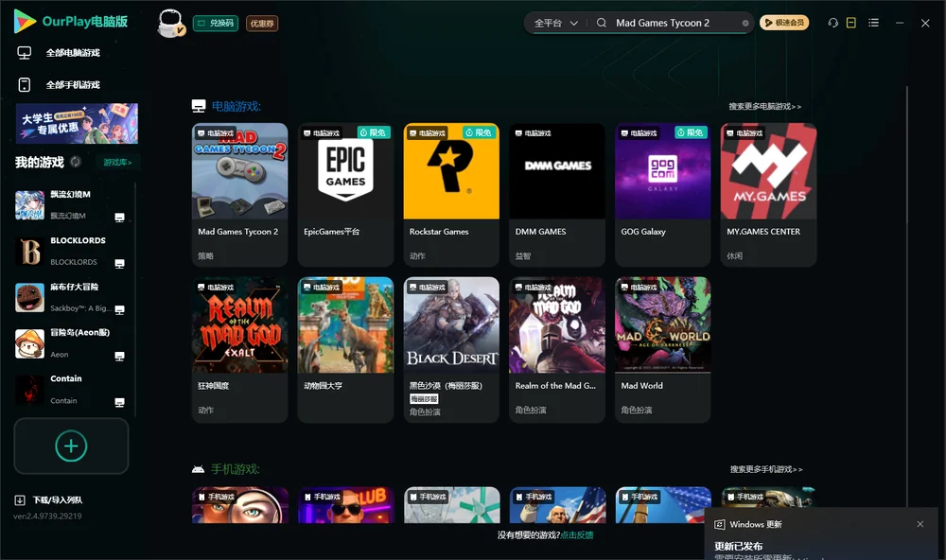Clear the search text with the clear icon
This screenshot has height=560, width=946.
(x=745, y=23)
